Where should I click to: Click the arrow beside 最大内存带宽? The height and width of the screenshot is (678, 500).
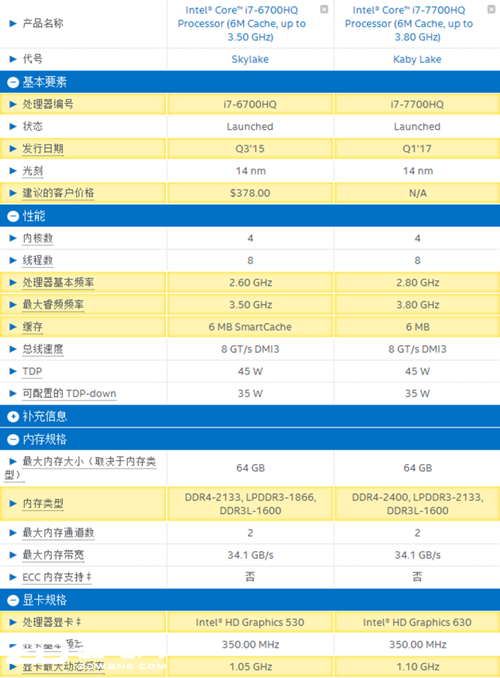click(13, 555)
